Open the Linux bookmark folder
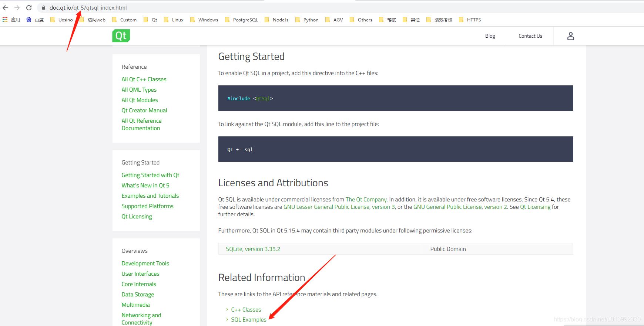644x326 pixels. click(174, 20)
